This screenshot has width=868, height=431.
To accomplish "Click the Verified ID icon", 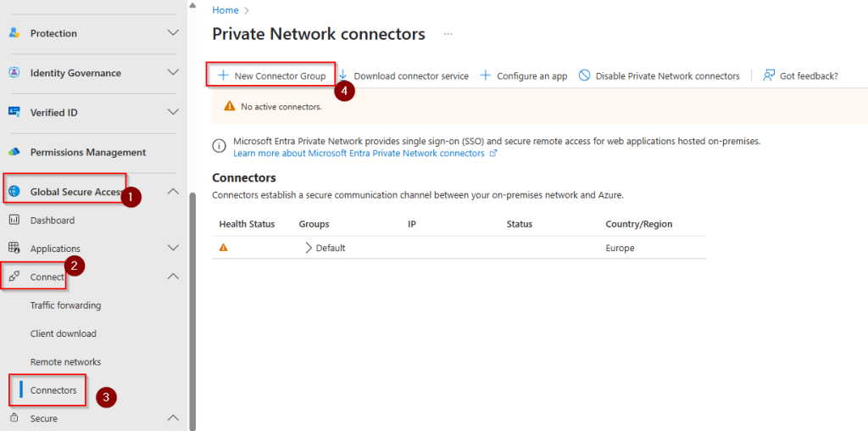I will tap(14, 112).
